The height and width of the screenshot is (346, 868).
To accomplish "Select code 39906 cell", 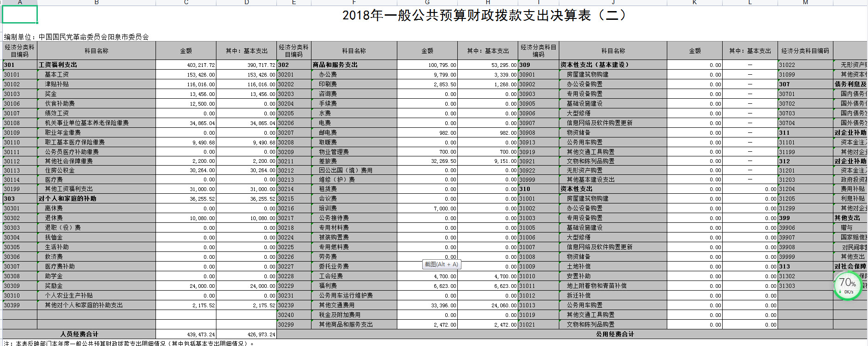I will (805, 228).
